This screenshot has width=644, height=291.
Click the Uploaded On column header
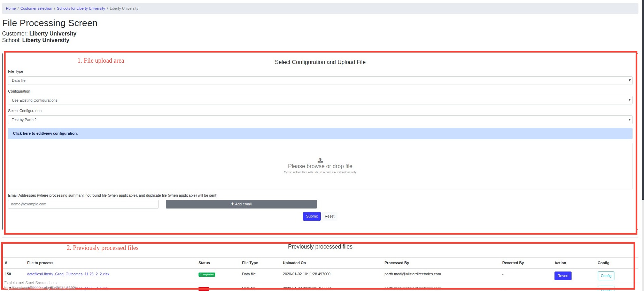[x=294, y=263]
